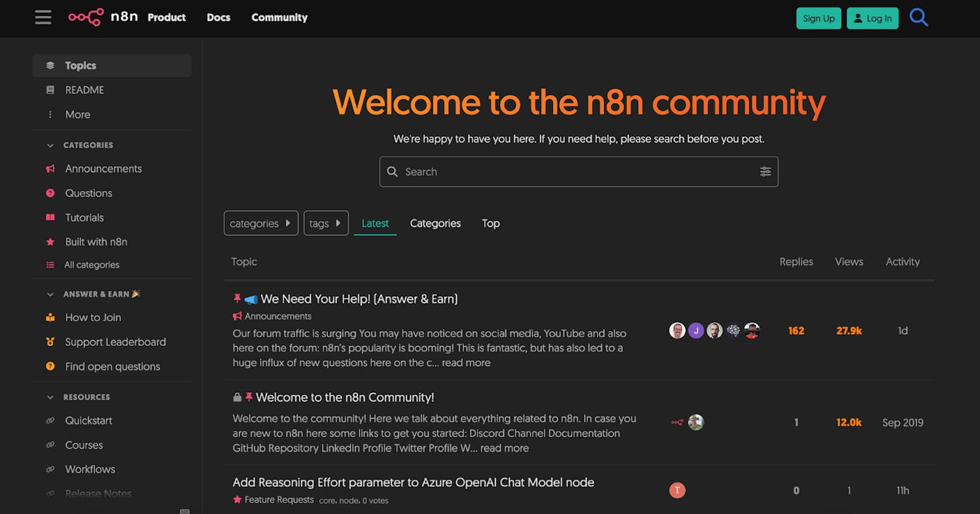Open the Announcements category in the sidebar
Image resolution: width=980 pixels, height=514 pixels.
pos(112,168)
